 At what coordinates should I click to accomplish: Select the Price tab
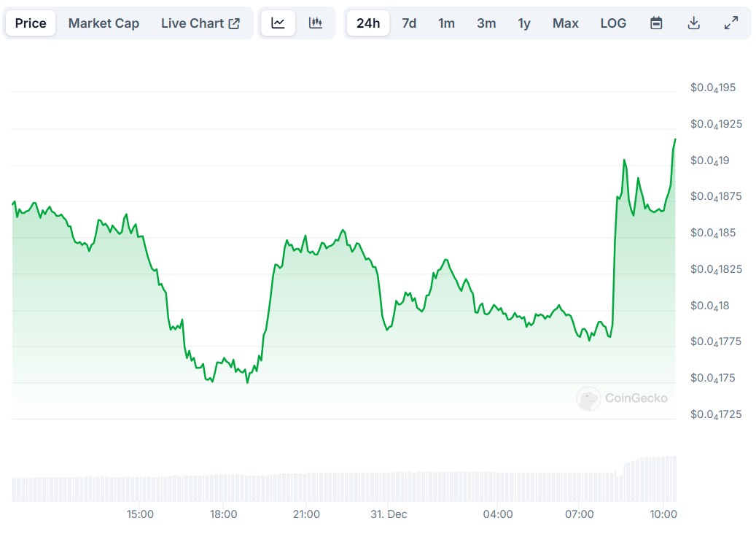[31, 23]
